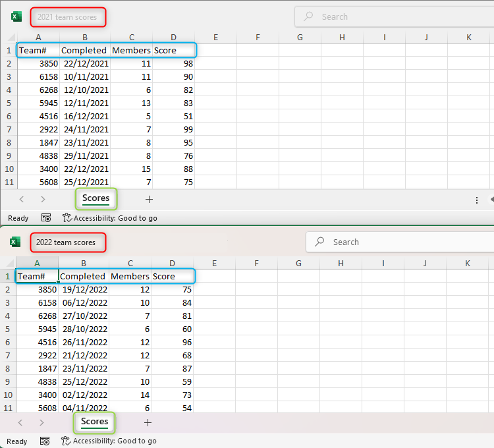Screen dimensions: 494x448
Task: Open the Scores sheet tab in the 2021 workbook
Action: coord(96,198)
